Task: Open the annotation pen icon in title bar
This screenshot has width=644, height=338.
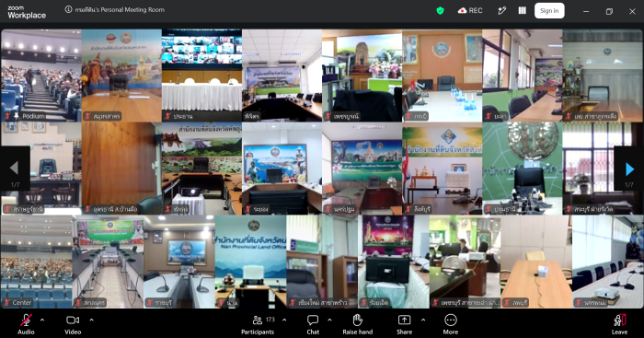Action: [x=501, y=11]
